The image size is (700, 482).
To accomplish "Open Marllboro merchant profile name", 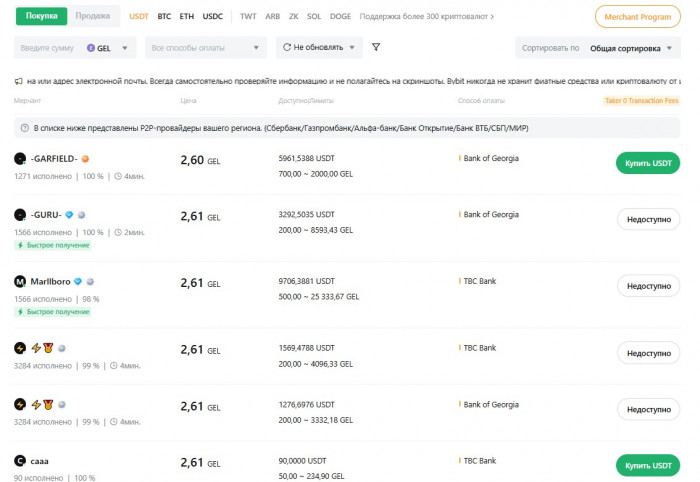I will tap(50, 281).
